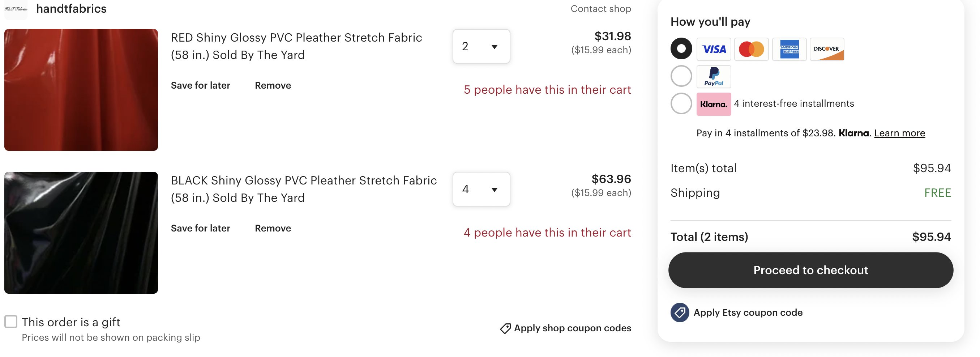Choose the Klarna installments radio option
This screenshot has height=357, width=980.
coord(681,103)
